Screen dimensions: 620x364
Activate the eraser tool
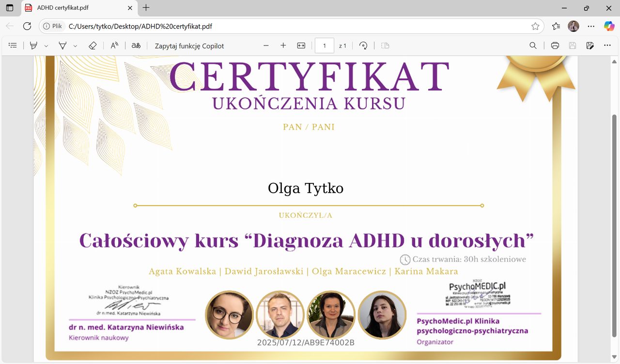[93, 45]
